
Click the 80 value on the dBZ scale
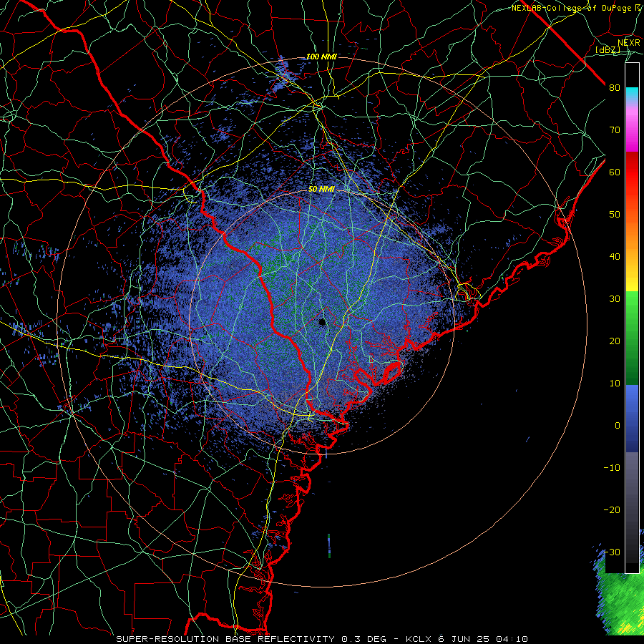[615, 88]
